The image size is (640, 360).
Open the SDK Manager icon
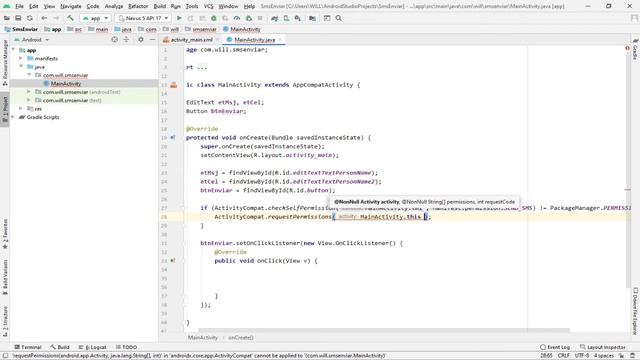[298, 18]
